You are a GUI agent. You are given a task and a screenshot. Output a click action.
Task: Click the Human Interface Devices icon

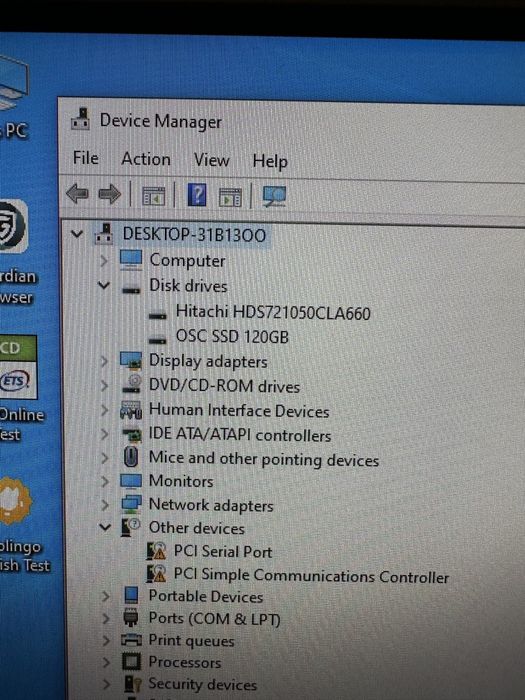pos(131,410)
